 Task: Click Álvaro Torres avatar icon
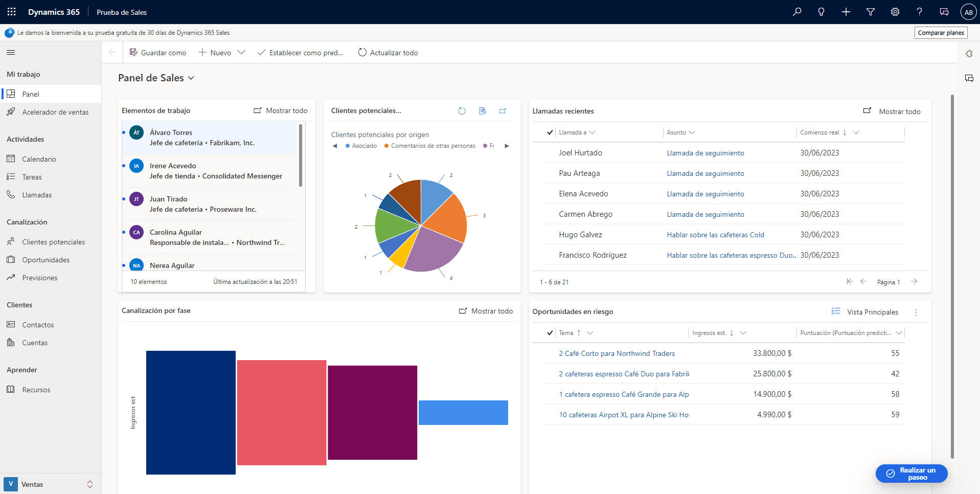click(136, 132)
